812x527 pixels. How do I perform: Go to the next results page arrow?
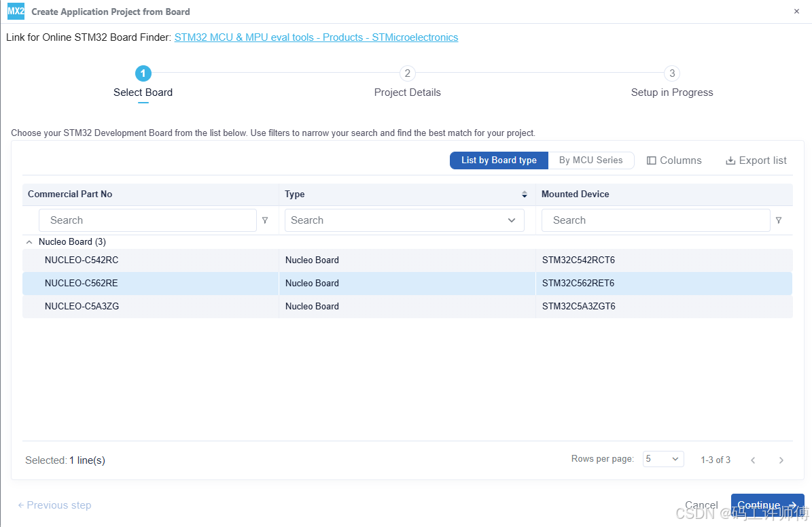781,460
